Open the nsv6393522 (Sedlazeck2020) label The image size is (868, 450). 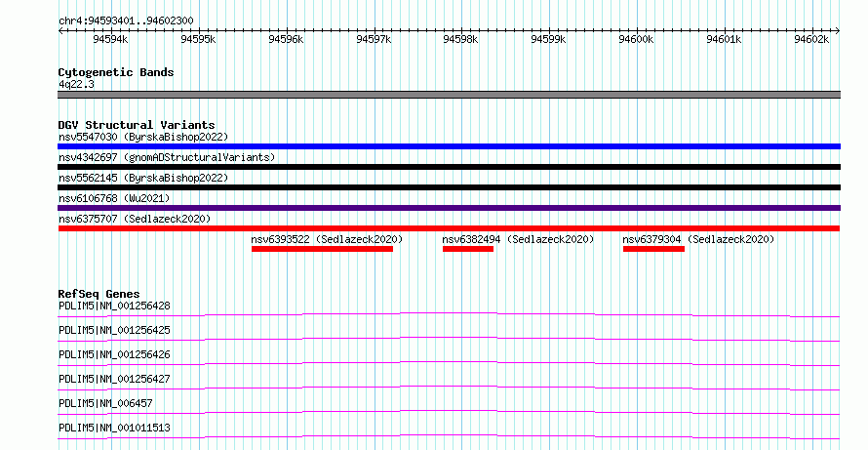click(x=327, y=239)
